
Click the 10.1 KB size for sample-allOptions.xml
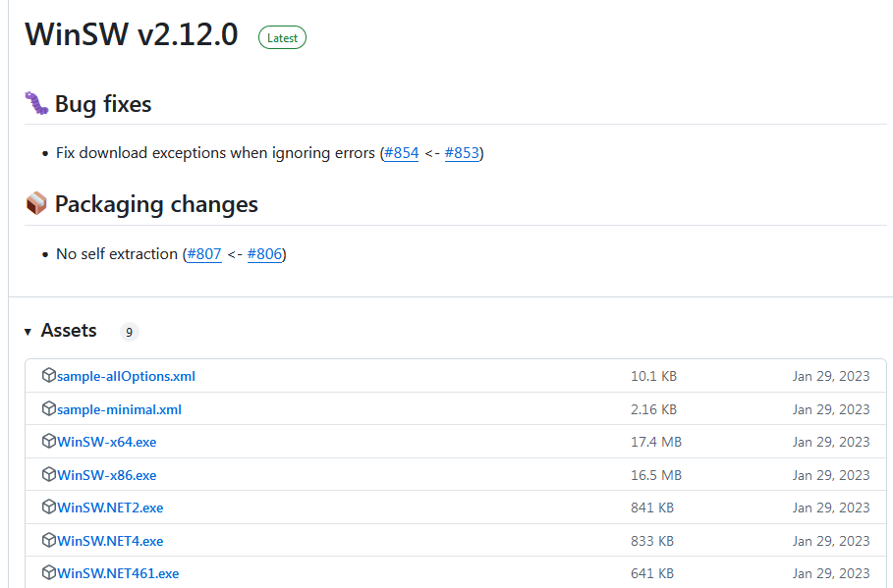click(654, 376)
